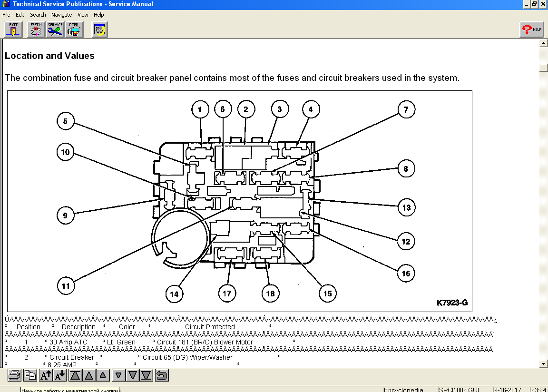The image size is (548, 392).
Task: Click the HELP question mark button
Action: (531, 29)
